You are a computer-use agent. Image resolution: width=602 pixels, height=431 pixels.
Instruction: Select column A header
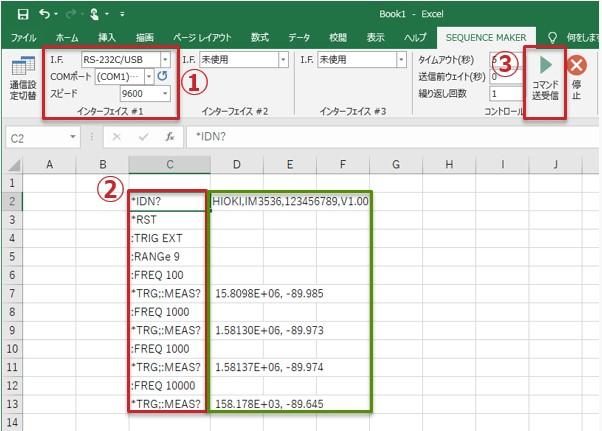coord(50,165)
